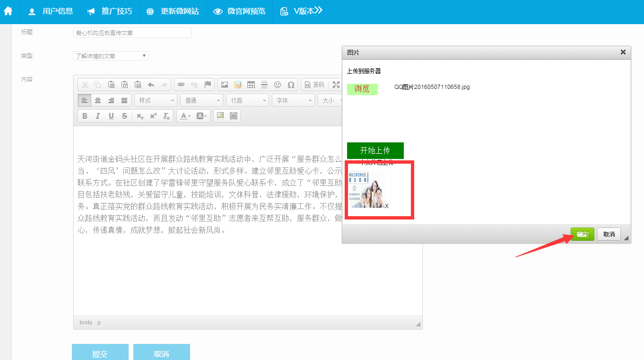
Task: Insert a table via toolbar icon
Action: click(251, 85)
